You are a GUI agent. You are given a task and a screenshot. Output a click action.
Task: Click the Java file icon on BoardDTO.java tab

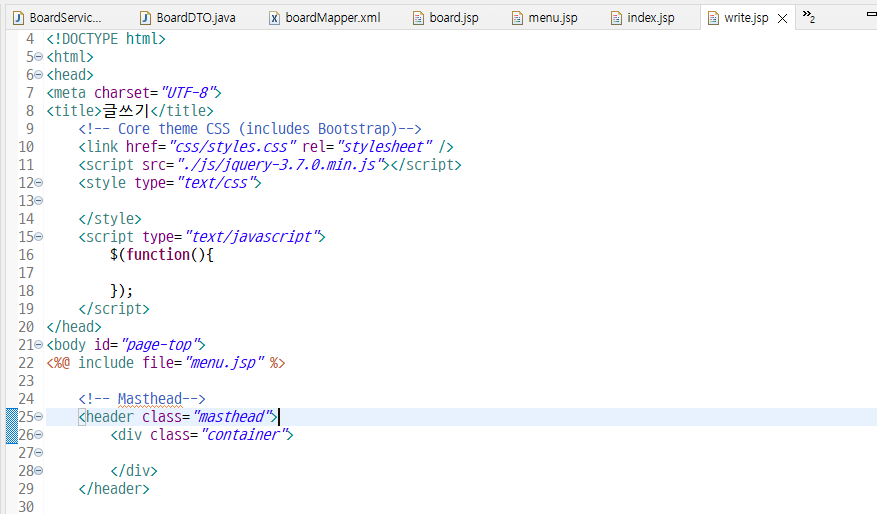click(145, 18)
